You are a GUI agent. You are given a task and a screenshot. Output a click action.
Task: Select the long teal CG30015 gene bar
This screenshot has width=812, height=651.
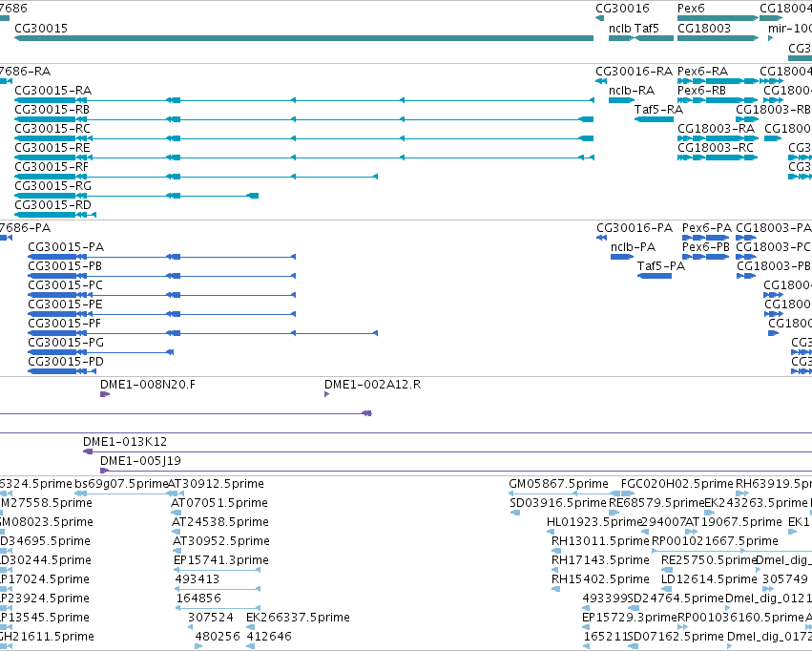pyautogui.click(x=304, y=38)
